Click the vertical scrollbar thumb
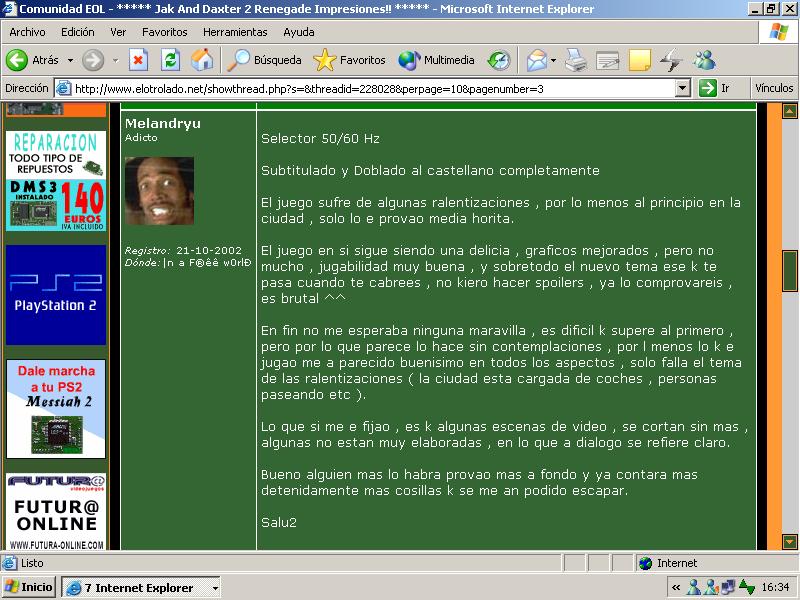 point(789,271)
